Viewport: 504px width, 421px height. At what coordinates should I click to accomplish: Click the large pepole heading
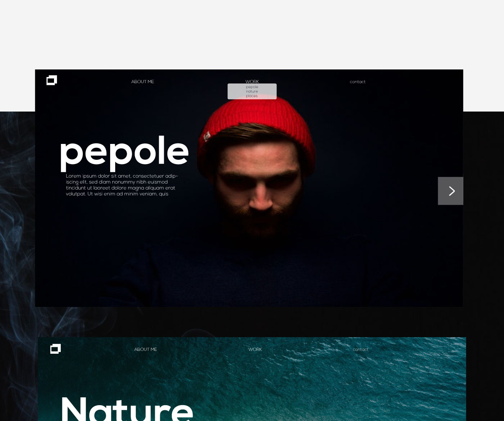click(x=124, y=153)
